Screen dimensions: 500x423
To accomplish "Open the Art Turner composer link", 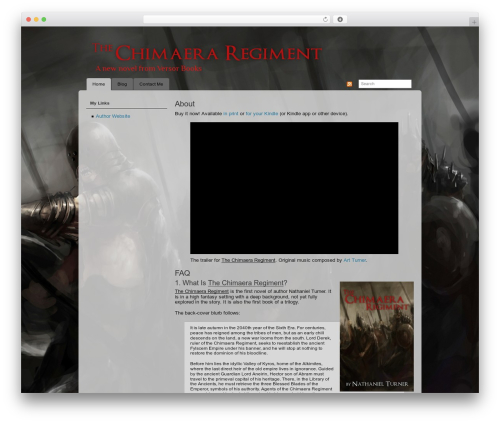I will point(355,260).
